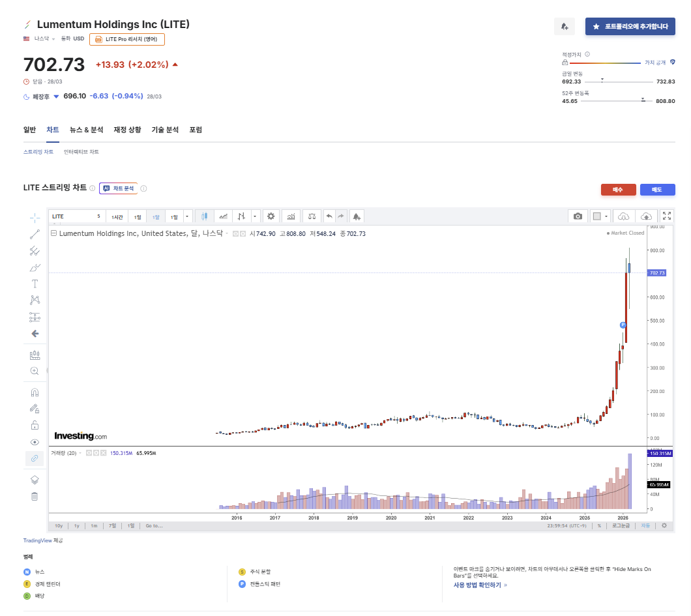The height and width of the screenshot is (616, 691).
Task: Create a chart alert bell icon
Action: tap(357, 216)
